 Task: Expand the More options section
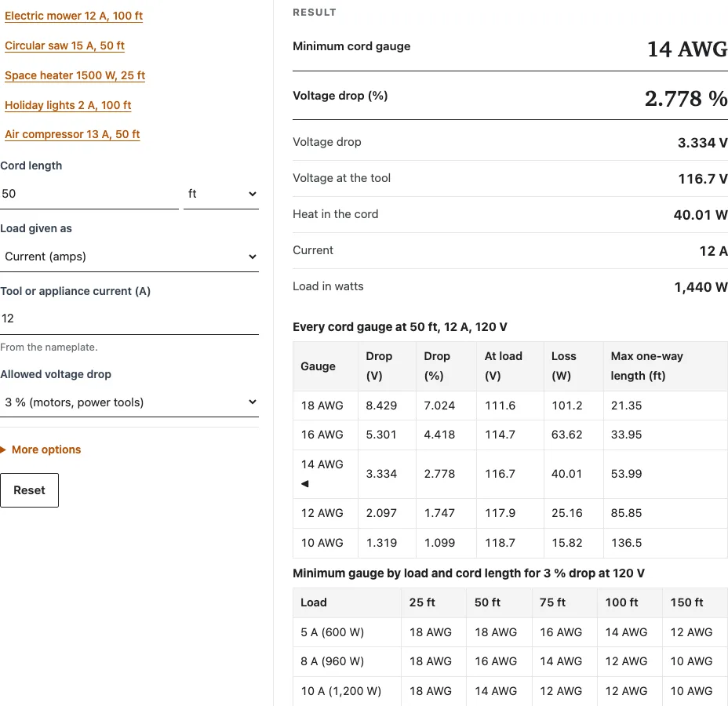click(41, 449)
